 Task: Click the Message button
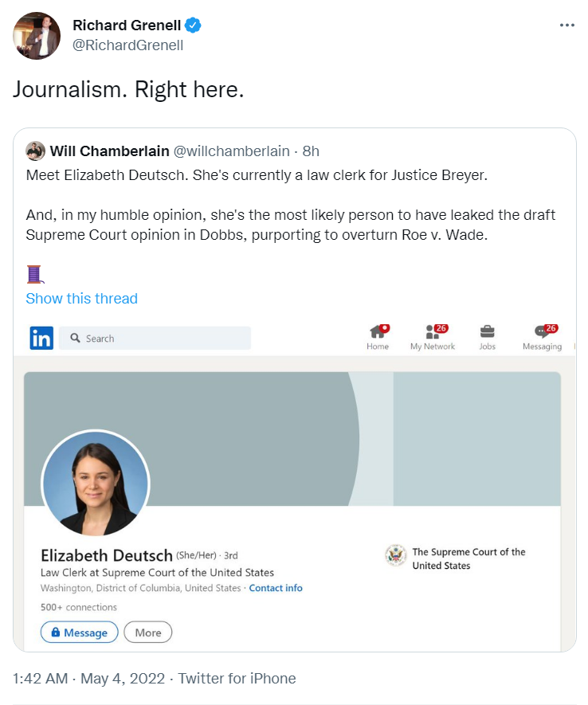coord(80,633)
